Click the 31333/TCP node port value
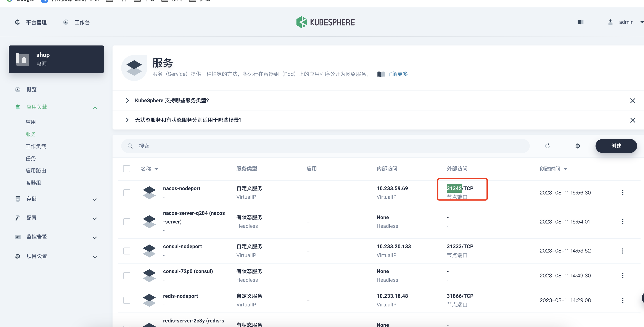Screen dimensions: 644x327 [460, 246]
